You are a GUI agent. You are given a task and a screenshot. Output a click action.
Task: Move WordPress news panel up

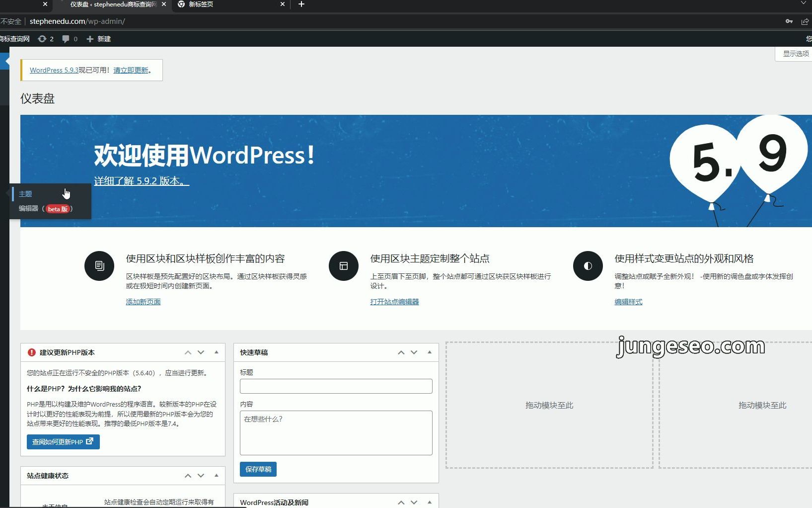(401, 503)
